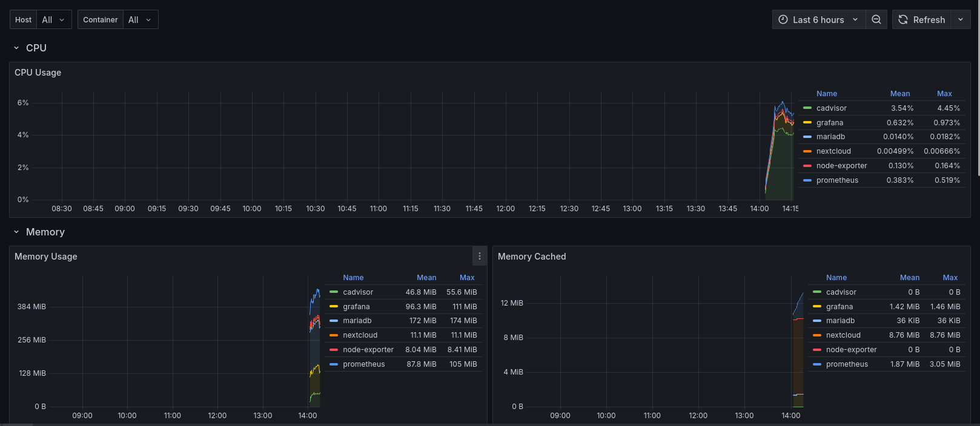Viewport: 980px width, 426px height.
Task: Click the Memory Cached panel title
Action: (531, 257)
